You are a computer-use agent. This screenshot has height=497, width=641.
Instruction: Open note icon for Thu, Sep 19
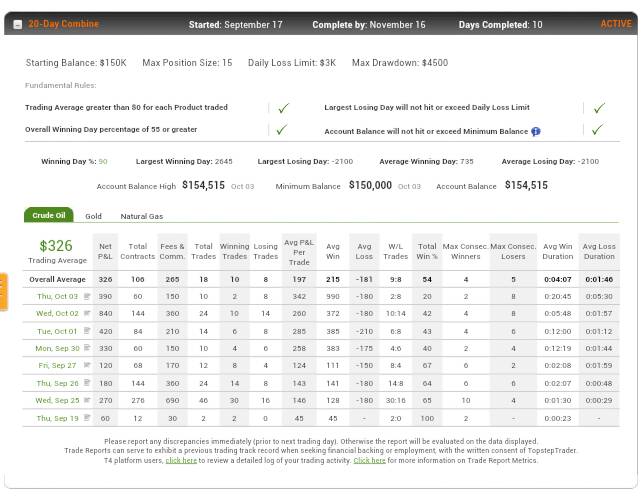(87, 418)
